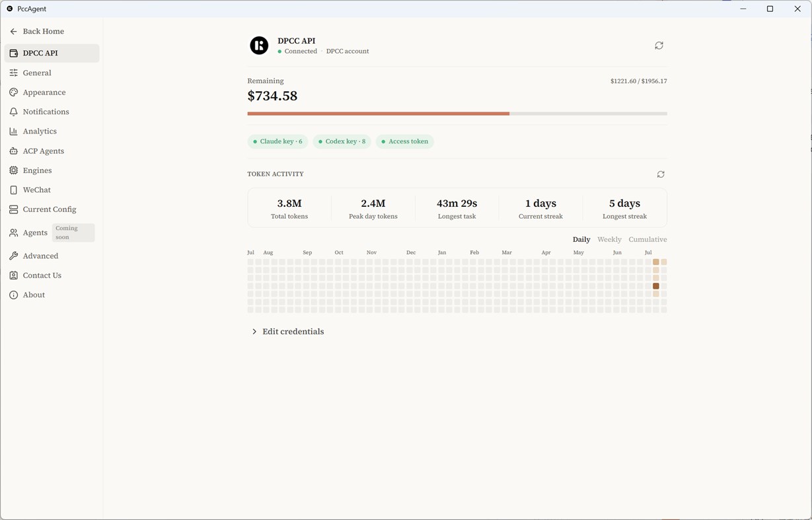Open Engines via chip icon
The image size is (812, 520).
tap(13, 170)
